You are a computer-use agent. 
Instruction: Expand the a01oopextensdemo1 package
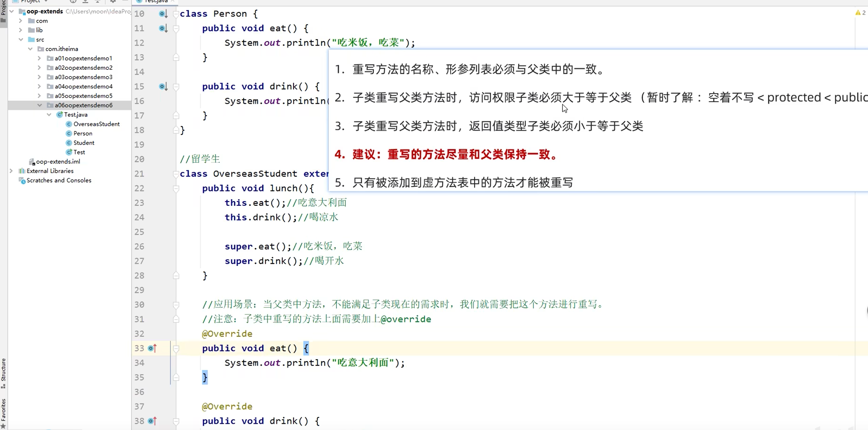pyautogui.click(x=39, y=58)
